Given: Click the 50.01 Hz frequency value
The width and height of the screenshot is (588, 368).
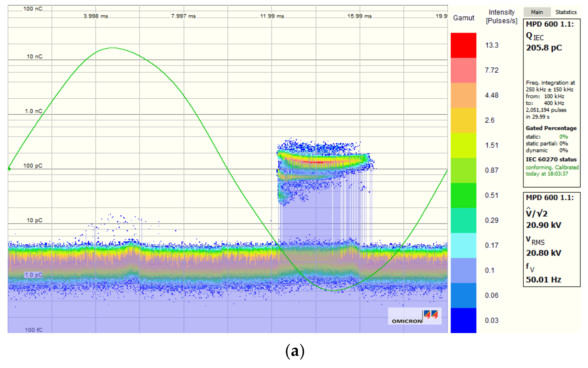Looking at the screenshot, I should pos(543,280).
